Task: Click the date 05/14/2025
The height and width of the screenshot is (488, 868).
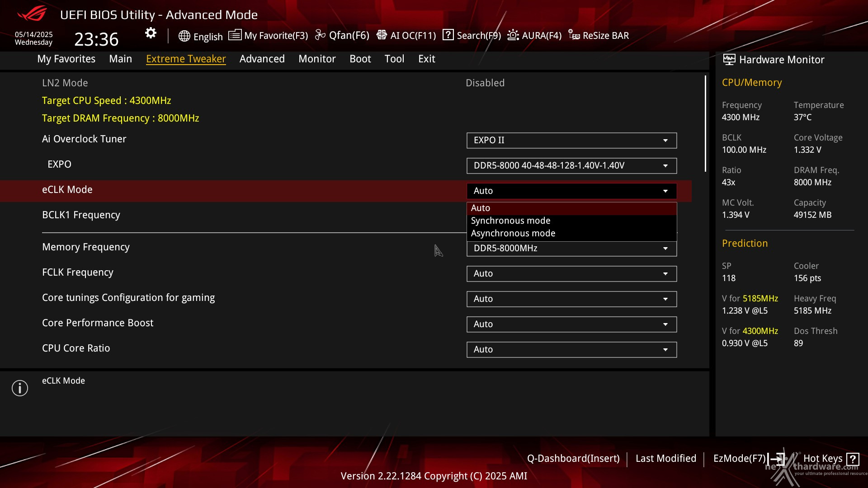Action: point(34,35)
